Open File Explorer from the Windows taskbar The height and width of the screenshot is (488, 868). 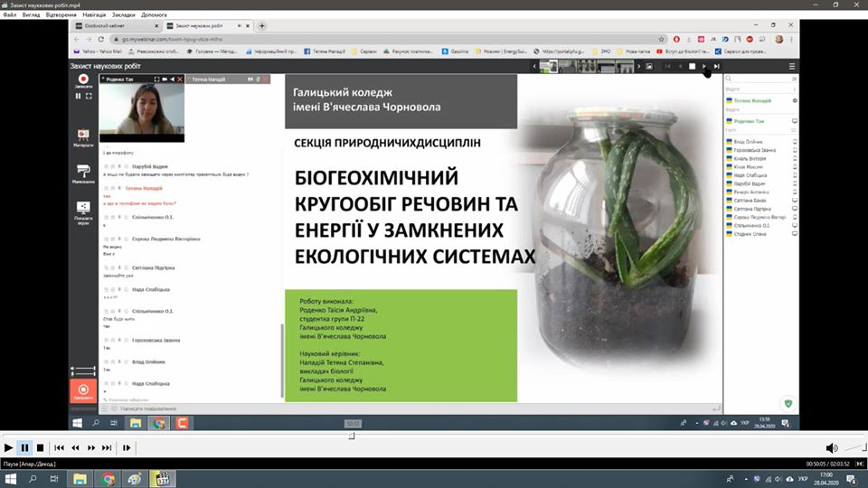[80, 479]
